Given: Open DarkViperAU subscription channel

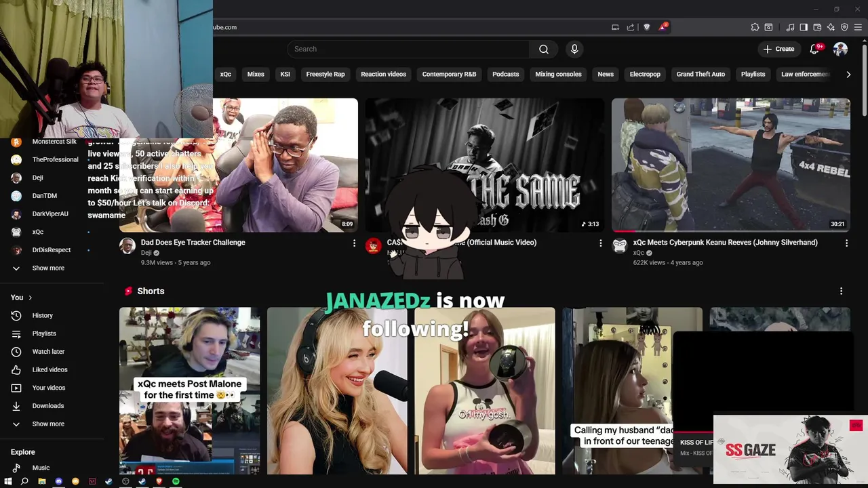Looking at the screenshot, I should [x=52, y=213].
